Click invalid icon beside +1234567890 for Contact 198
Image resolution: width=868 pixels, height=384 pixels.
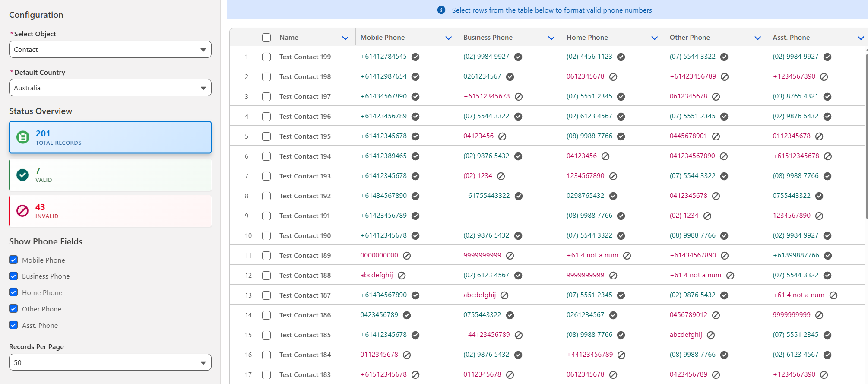tap(824, 77)
